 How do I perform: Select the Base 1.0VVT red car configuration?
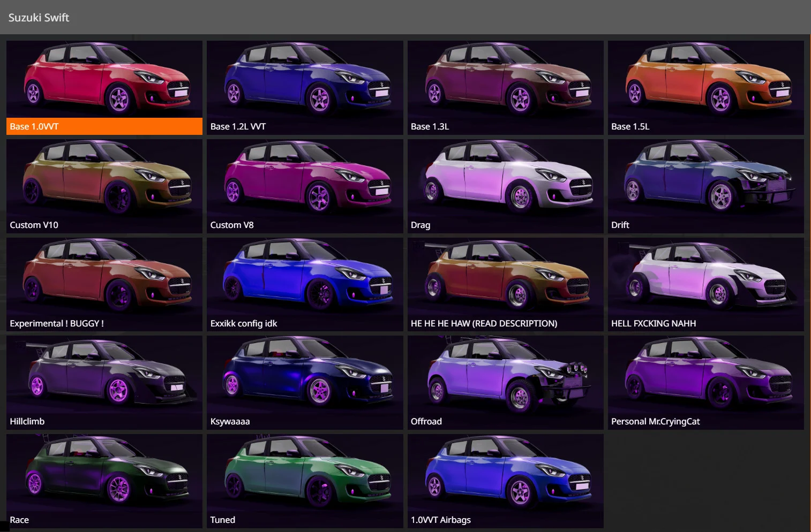(104, 80)
